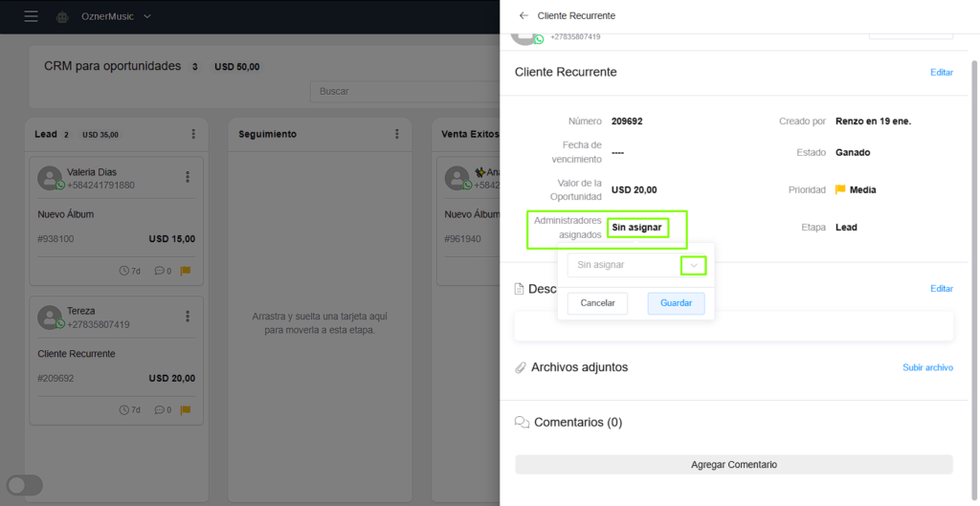Expand the OznerMusic account dropdown
Image resolution: width=980 pixels, height=506 pixels.
tap(147, 16)
